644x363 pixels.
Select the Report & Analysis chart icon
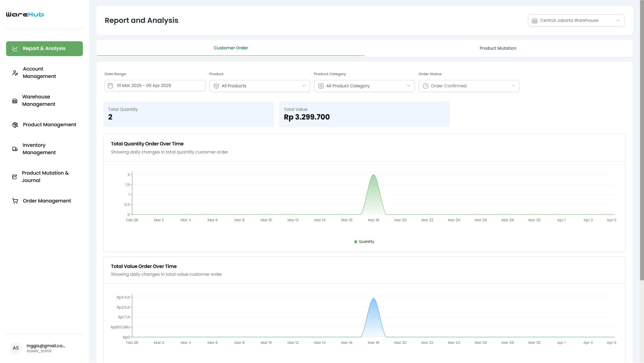(15, 48)
